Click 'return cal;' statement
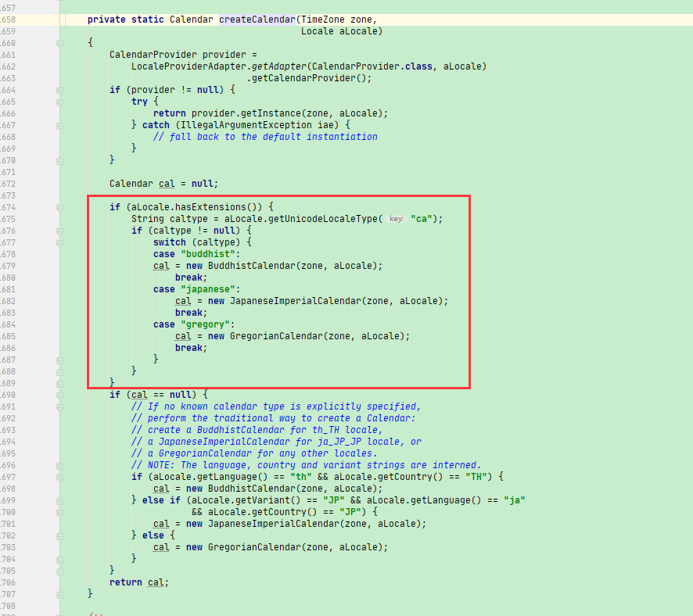Image resolution: width=693 pixels, height=616 pixels. pos(140,582)
